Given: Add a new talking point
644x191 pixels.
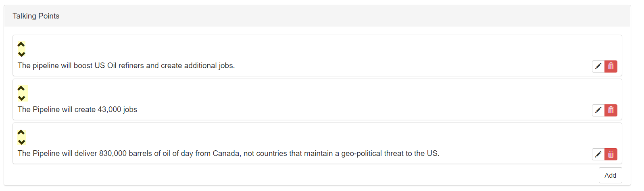Looking at the screenshot, I should pos(610,175).
